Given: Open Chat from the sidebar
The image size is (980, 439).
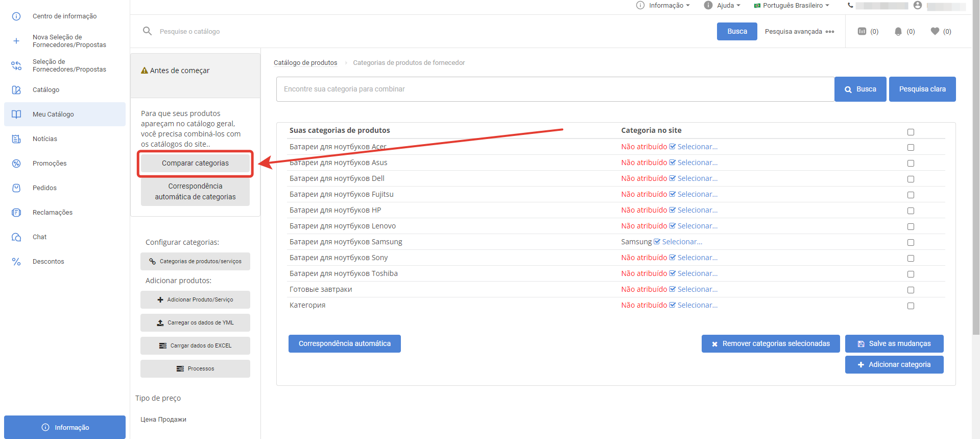Looking at the screenshot, I should (39, 237).
